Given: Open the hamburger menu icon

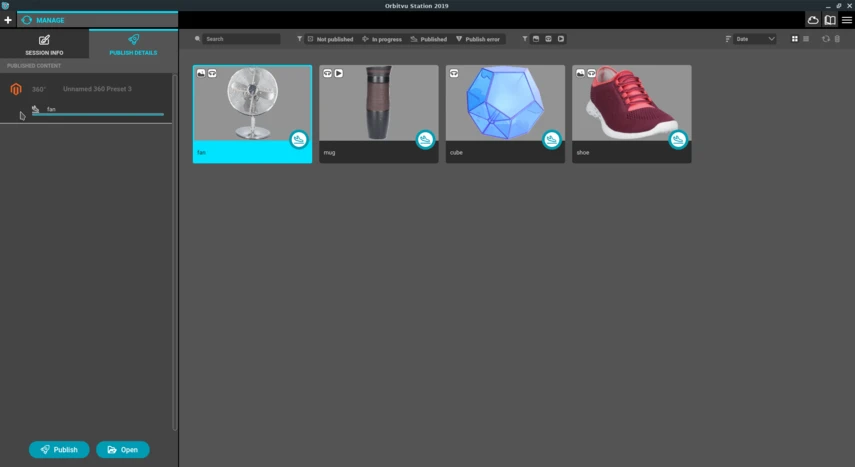Looking at the screenshot, I should pos(847,20).
